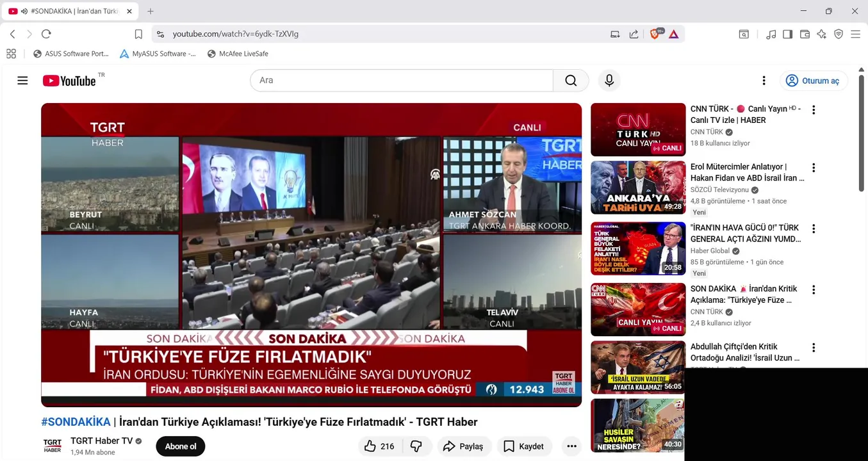The height and width of the screenshot is (461, 868).
Task: Open new tab with plus button
Action: (x=151, y=11)
